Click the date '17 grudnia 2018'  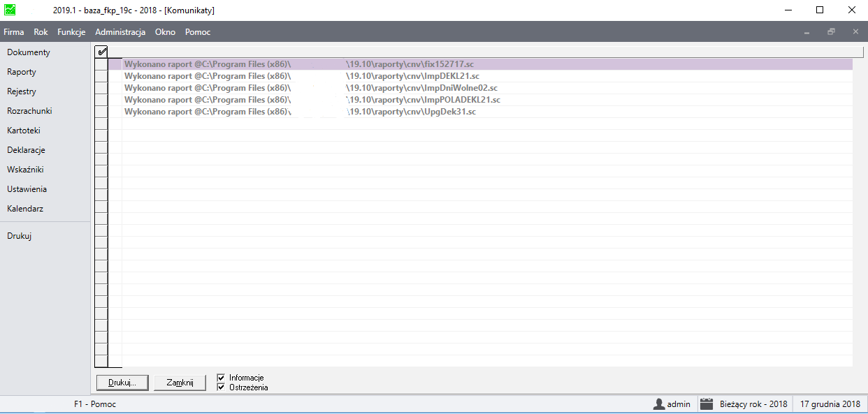pyautogui.click(x=830, y=404)
